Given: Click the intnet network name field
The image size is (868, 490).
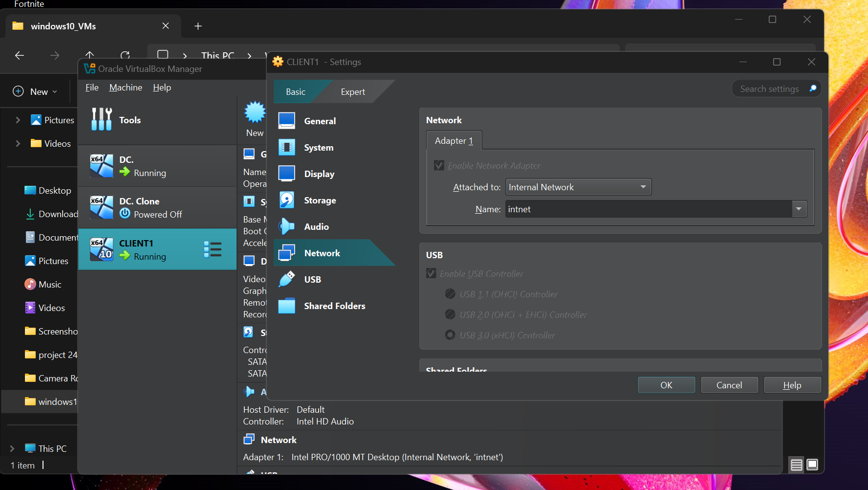Looking at the screenshot, I should [649, 209].
